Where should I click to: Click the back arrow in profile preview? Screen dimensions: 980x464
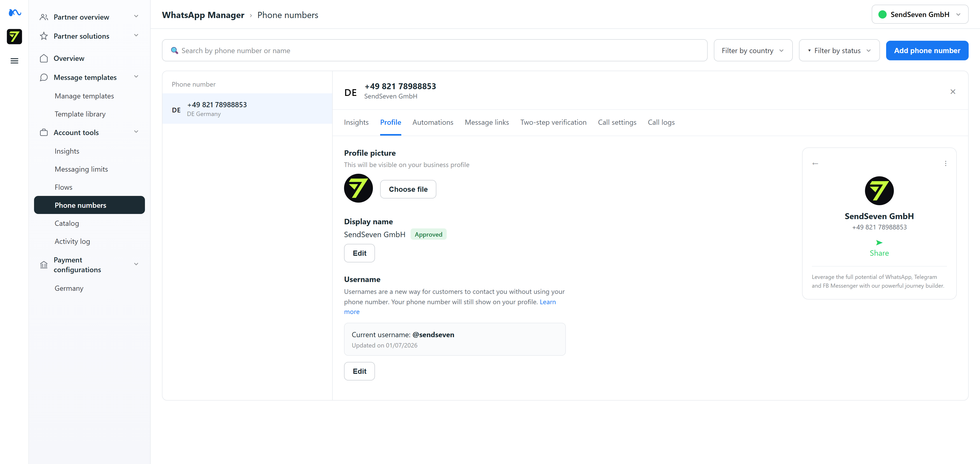(x=815, y=163)
